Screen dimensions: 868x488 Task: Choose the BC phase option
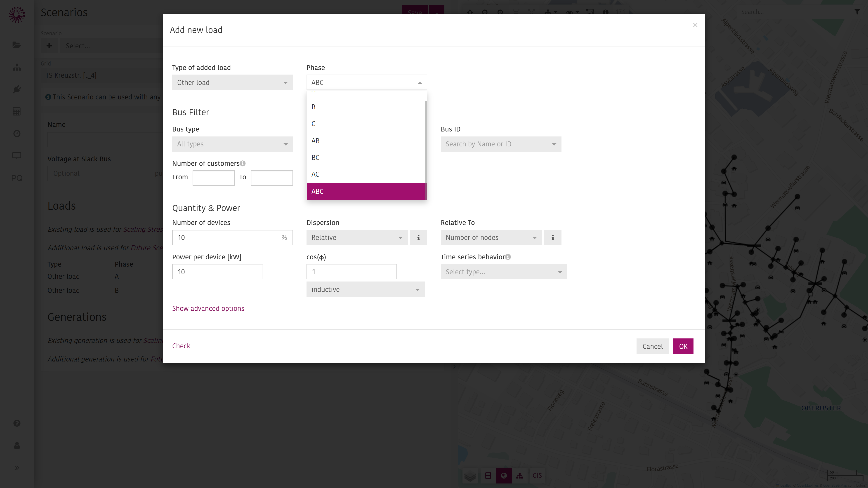(366, 158)
